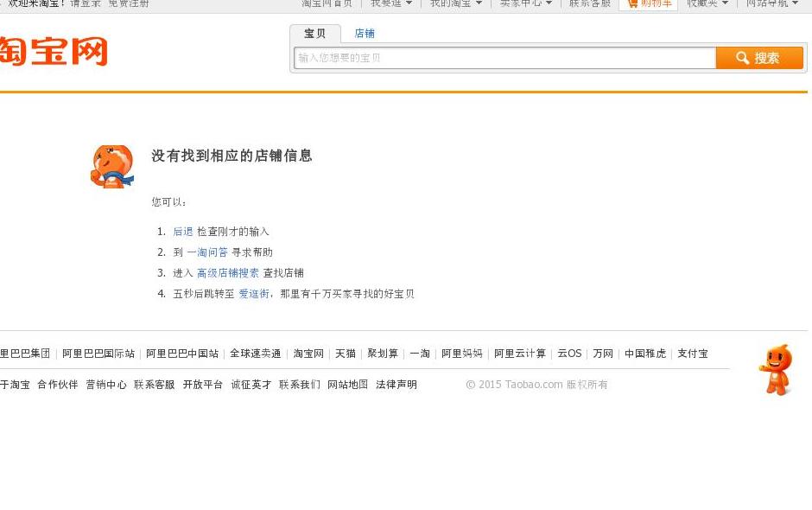Expand the 我要逛 dropdown menu

pyautogui.click(x=391, y=3)
